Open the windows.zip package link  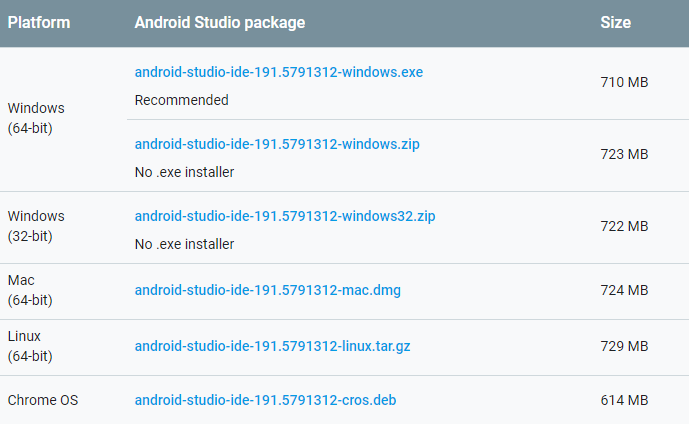(277, 145)
